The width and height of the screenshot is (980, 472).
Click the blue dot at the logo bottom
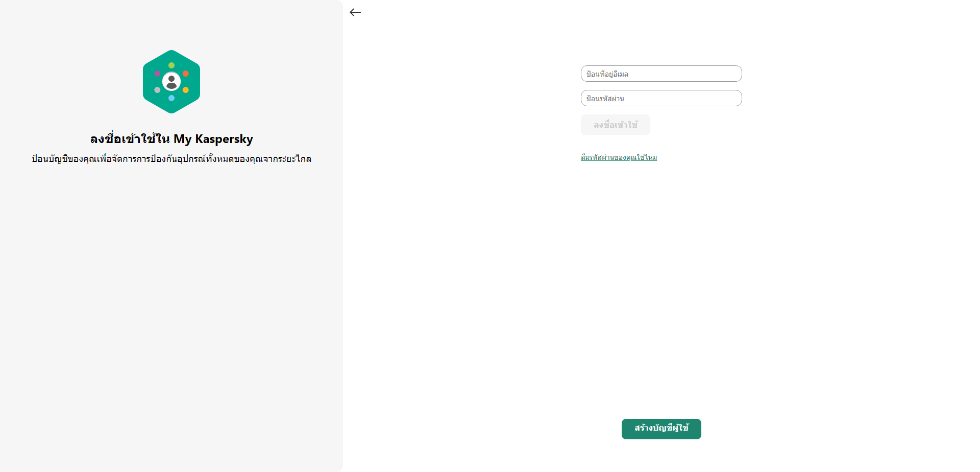point(171,98)
